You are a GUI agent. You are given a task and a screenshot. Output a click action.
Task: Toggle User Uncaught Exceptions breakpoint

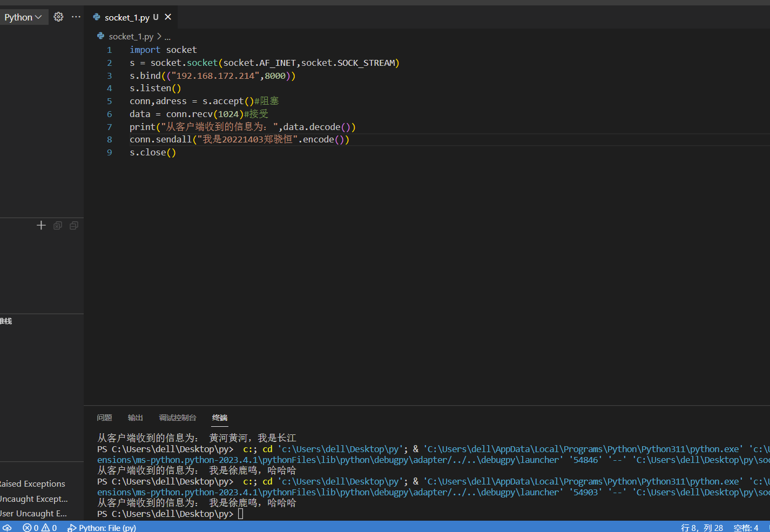pyautogui.click(x=33, y=513)
